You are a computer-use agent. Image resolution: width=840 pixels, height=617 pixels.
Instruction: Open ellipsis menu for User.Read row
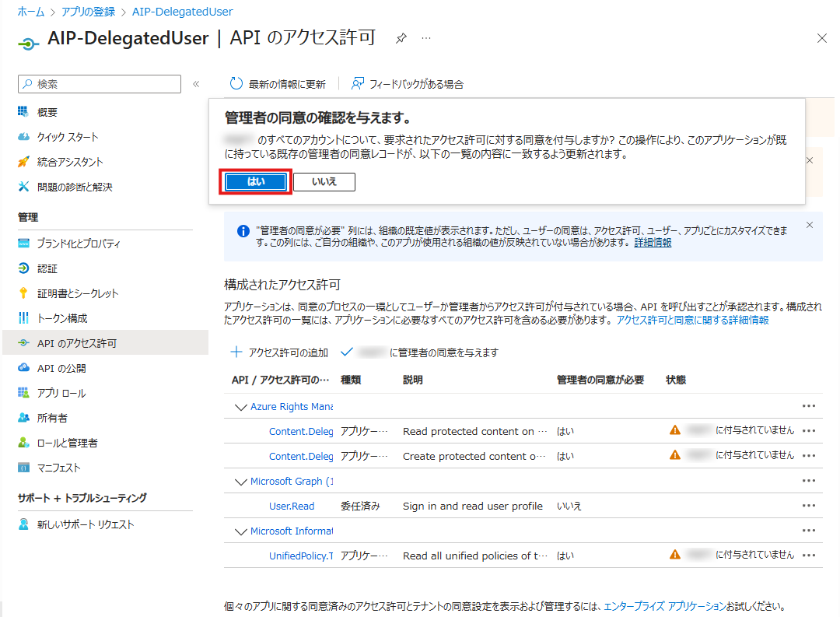[x=809, y=506]
